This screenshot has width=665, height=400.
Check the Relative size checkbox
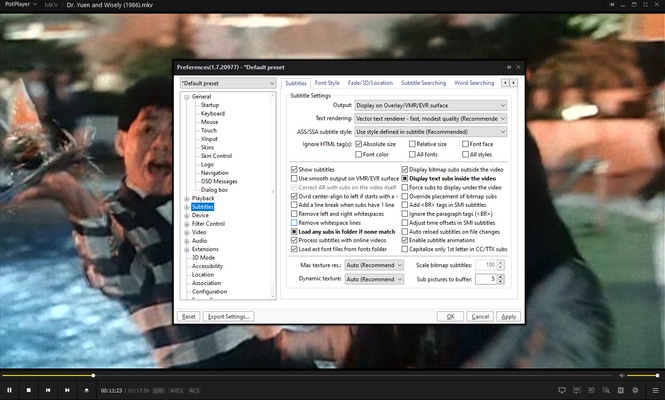tap(412, 144)
